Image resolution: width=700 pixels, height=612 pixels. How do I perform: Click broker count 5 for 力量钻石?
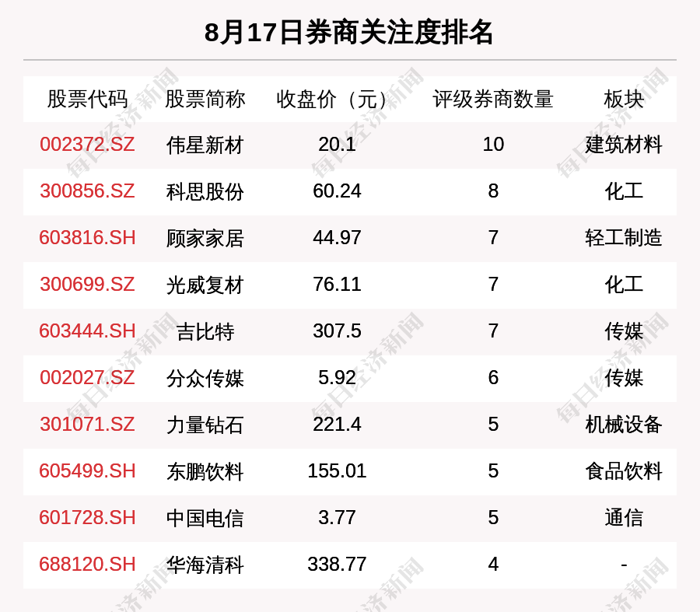493,424
